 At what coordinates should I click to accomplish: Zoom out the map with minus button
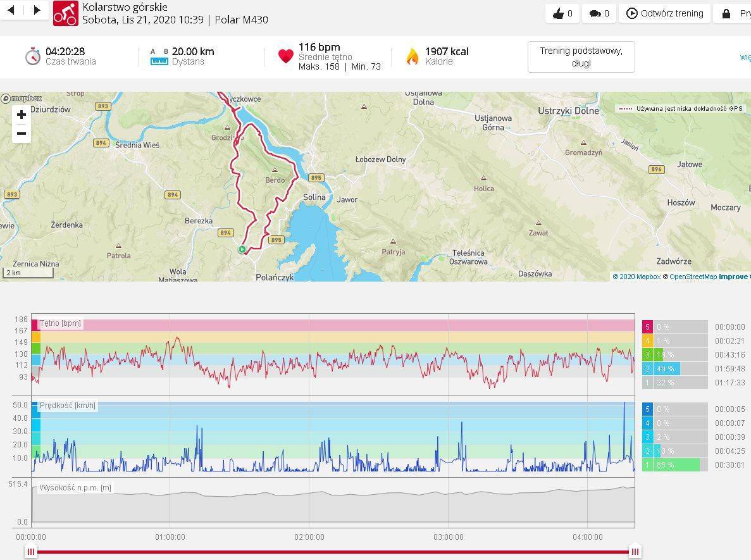[22, 134]
